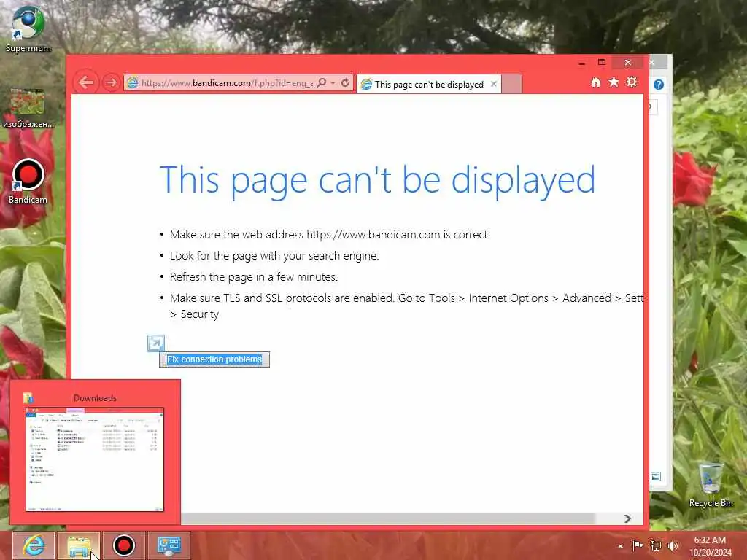This screenshot has height=560, width=747.
Task: Open the Home page icon
Action: [595, 82]
